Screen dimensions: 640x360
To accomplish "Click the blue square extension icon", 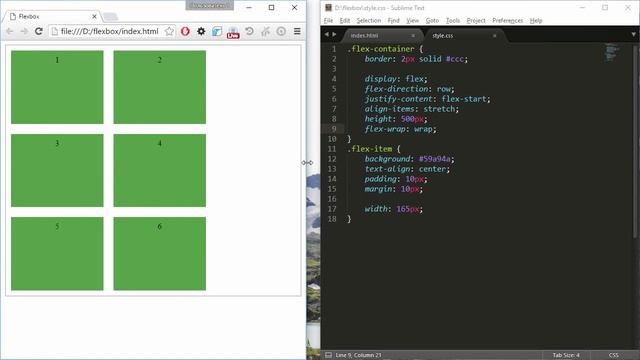I will point(217,31).
